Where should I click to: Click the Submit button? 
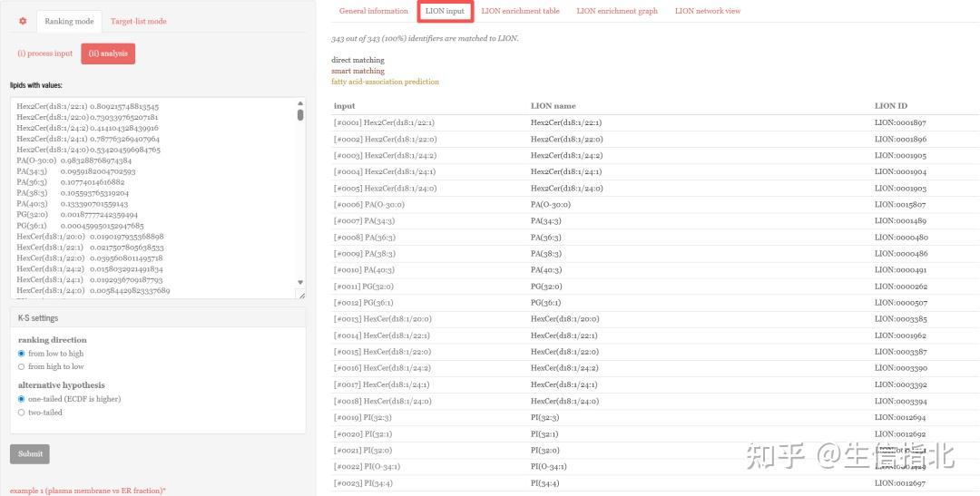point(30,454)
